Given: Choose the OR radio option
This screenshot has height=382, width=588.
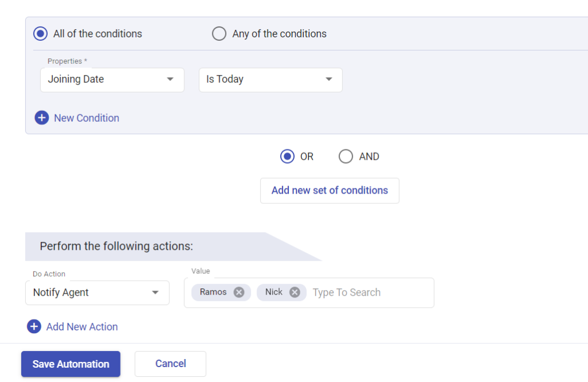Looking at the screenshot, I should (287, 156).
